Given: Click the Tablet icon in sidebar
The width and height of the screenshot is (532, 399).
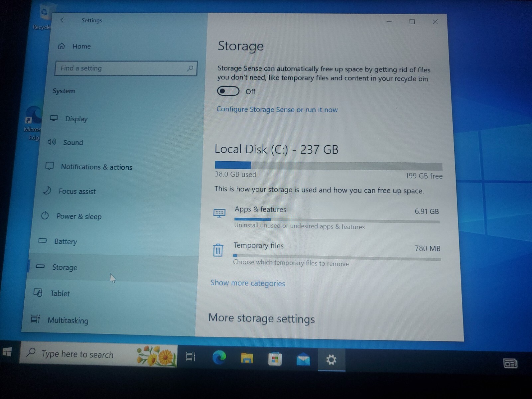Looking at the screenshot, I should (x=38, y=293).
